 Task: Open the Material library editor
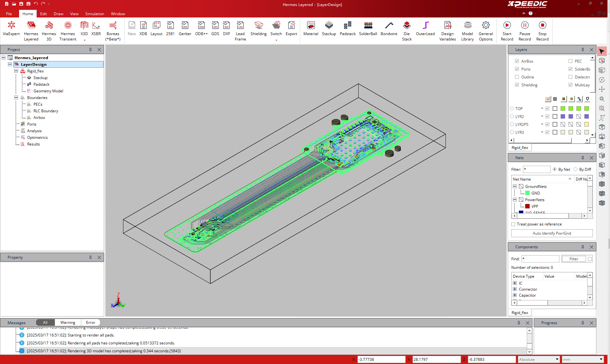[311, 28]
